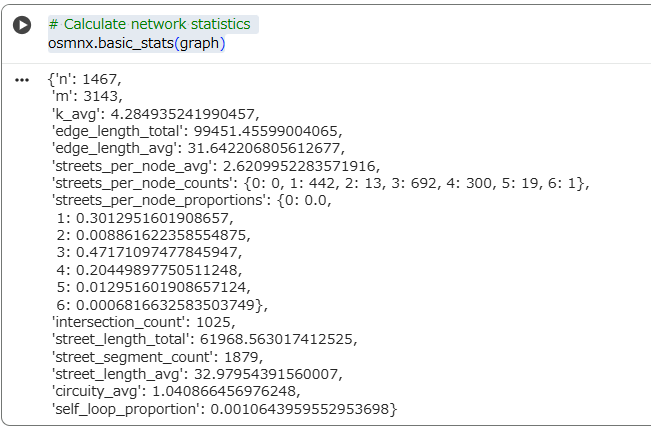Run the osmnx.basic_stats code cell
Viewport: 651px width, 429px height.
click(x=22, y=25)
